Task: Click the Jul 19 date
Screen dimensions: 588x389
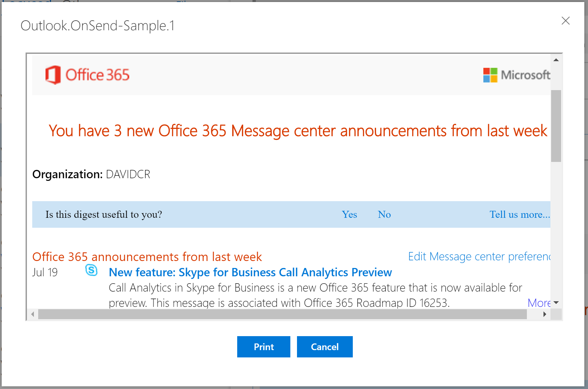Action: pyautogui.click(x=45, y=272)
